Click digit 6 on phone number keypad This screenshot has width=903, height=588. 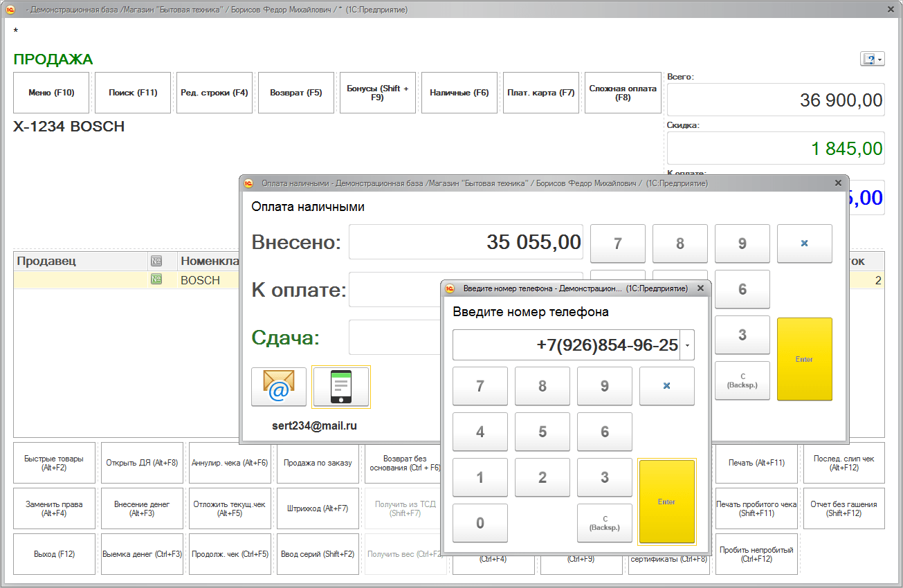coord(605,432)
